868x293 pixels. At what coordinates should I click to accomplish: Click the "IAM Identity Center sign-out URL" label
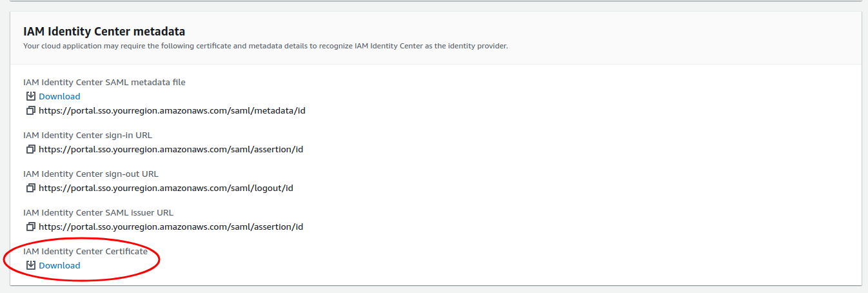click(90, 174)
